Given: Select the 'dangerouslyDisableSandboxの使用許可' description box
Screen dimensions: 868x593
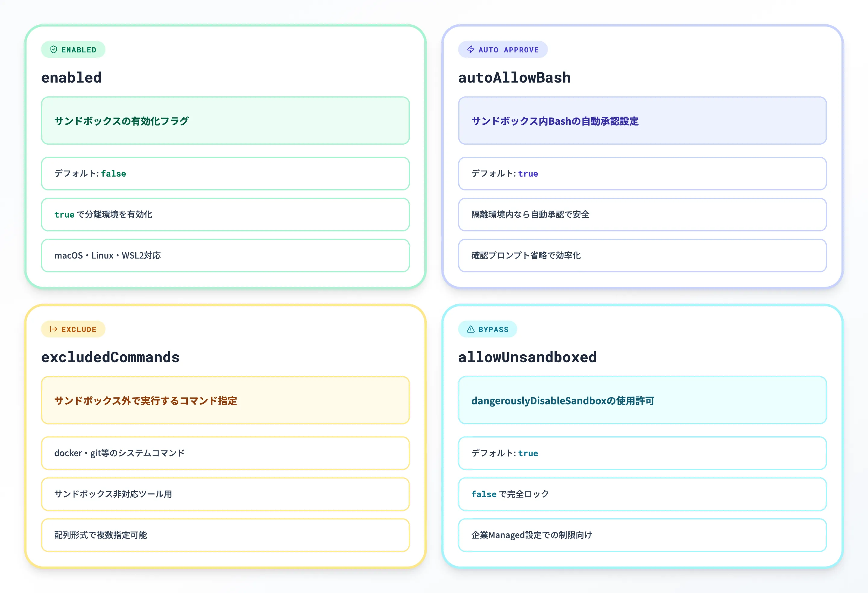Looking at the screenshot, I should click(642, 400).
